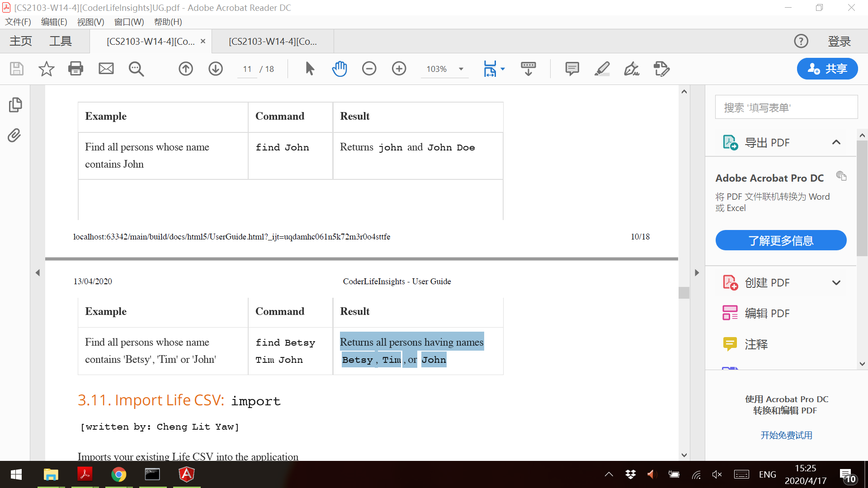Toggle the selection arrow cursor tool
Image resolution: width=868 pixels, height=488 pixels.
tap(310, 69)
